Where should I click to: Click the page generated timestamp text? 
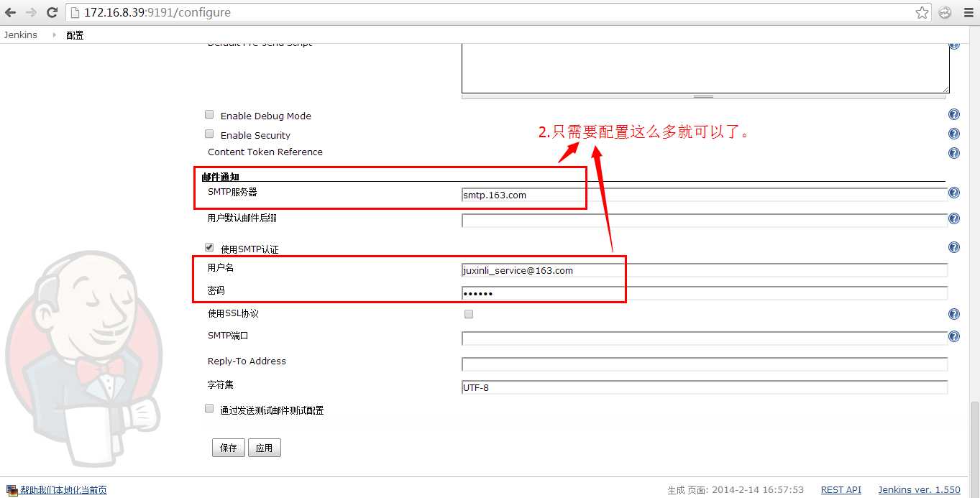(x=736, y=490)
